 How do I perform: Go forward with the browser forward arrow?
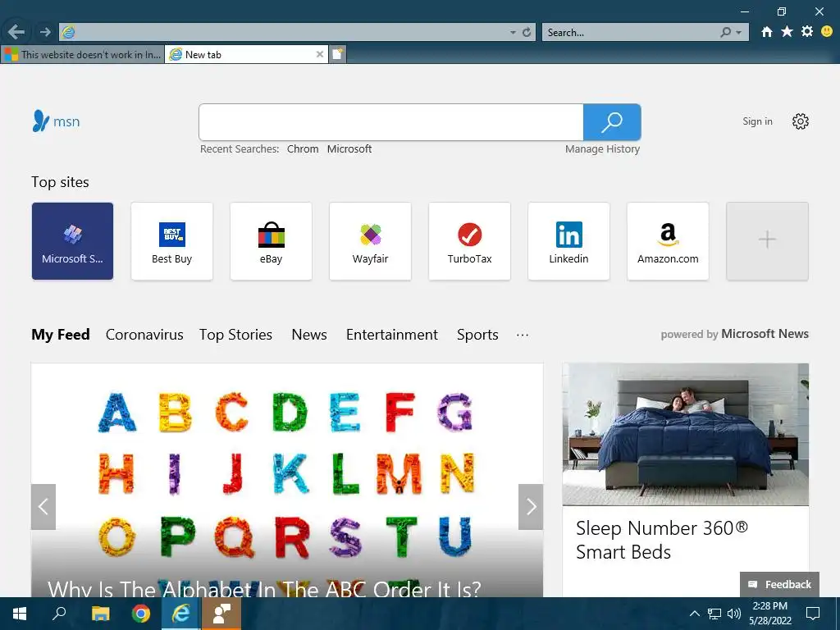(x=46, y=32)
